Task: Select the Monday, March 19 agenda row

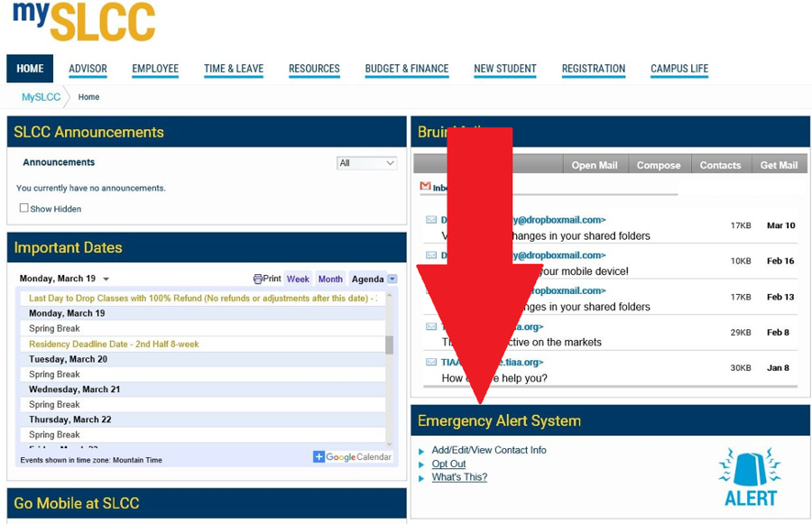Action: [x=203, y=313]
